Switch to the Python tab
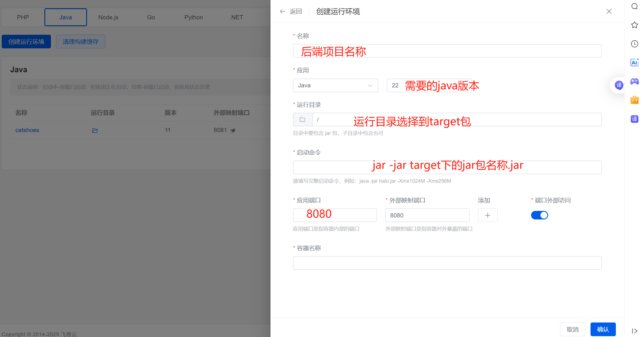Image resolution: width=644 pixels, height=337 pixels. click(x=193, y=17)
